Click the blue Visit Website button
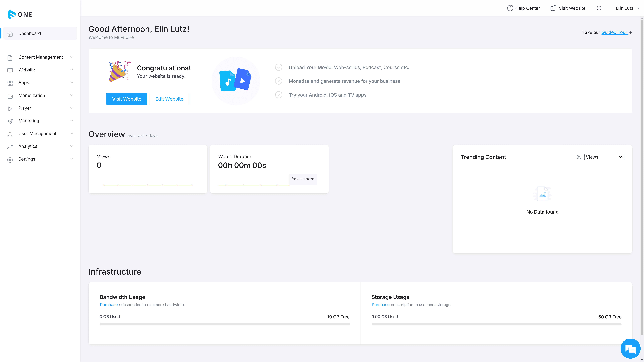 (127, 99)
